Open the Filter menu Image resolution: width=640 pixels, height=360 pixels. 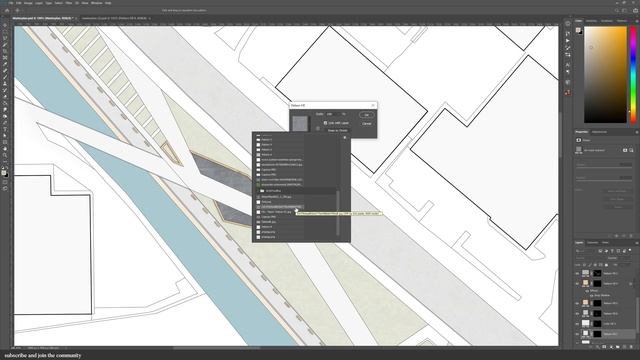tap(69, 3)
